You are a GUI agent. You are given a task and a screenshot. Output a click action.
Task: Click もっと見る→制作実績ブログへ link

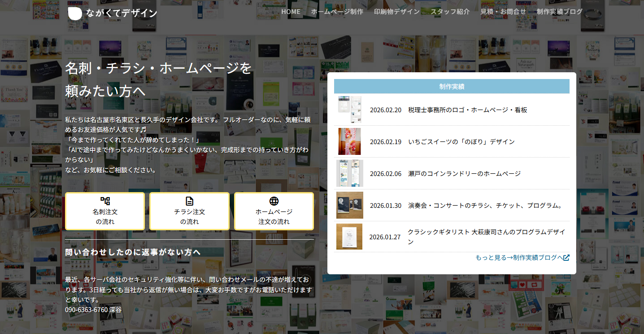pos(518,258)
